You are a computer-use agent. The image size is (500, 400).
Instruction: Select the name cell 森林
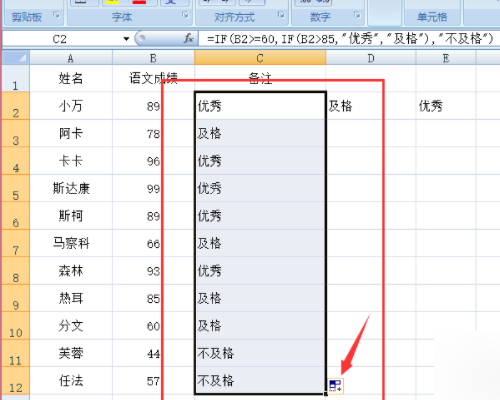71,271
